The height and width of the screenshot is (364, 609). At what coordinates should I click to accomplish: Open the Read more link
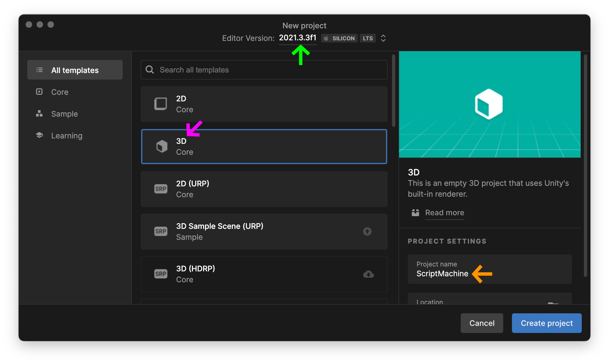point(444,213)
